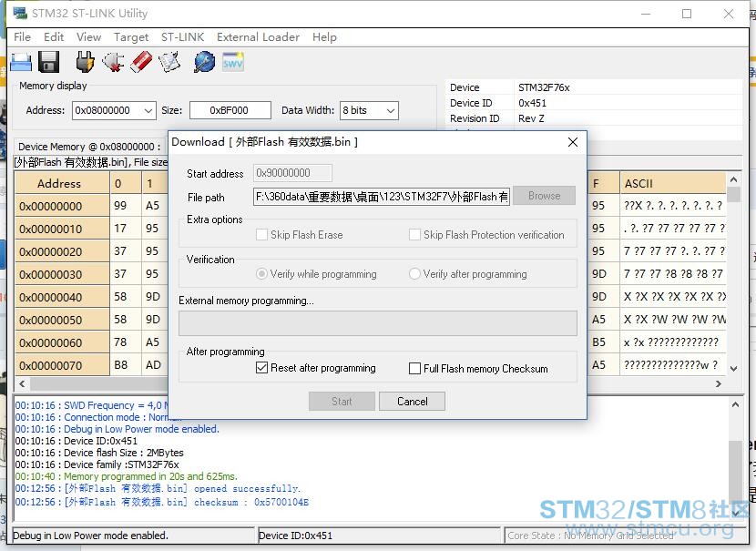Click row address 0x00000000
This screenshot has height=551, width=756.
tap(62, 207)
